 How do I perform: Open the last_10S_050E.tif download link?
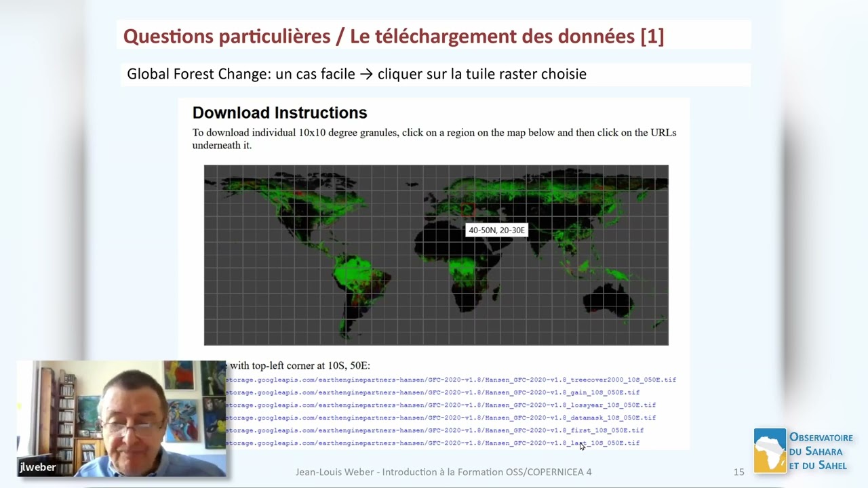pyautogui.click(x=433, y=443)
